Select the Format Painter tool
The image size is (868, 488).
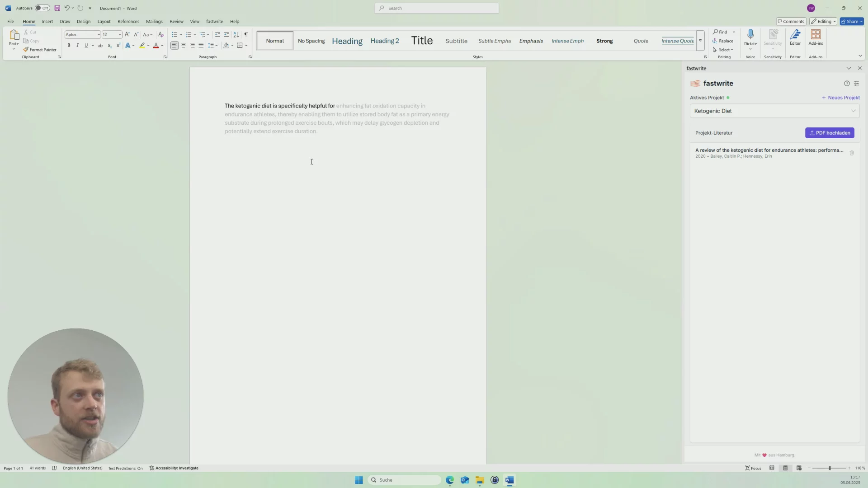tap(40, 50)
